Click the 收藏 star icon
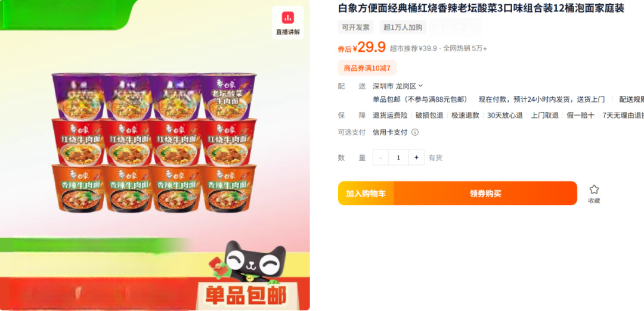The image size is (644, 311). [594, 189]
